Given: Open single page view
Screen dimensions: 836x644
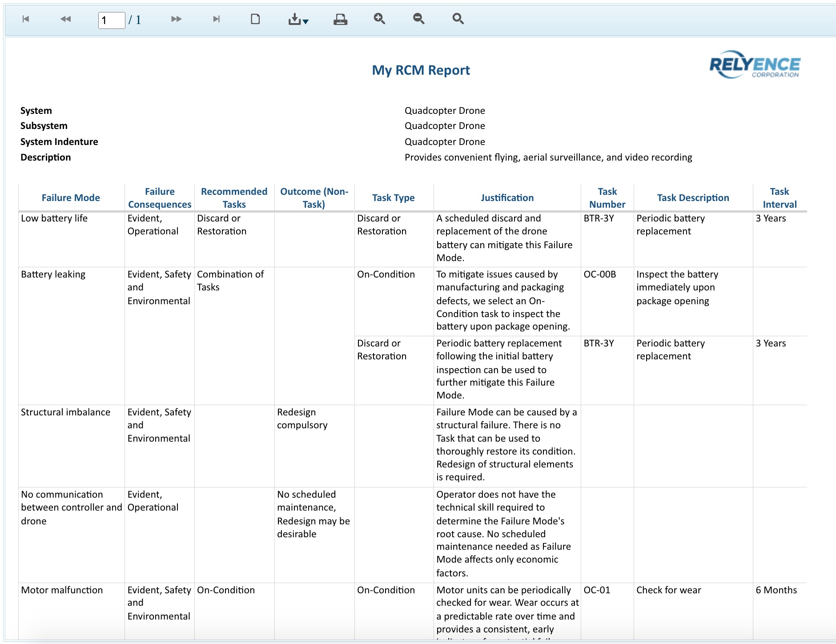Looking at the screenshot, I should 255,19.
